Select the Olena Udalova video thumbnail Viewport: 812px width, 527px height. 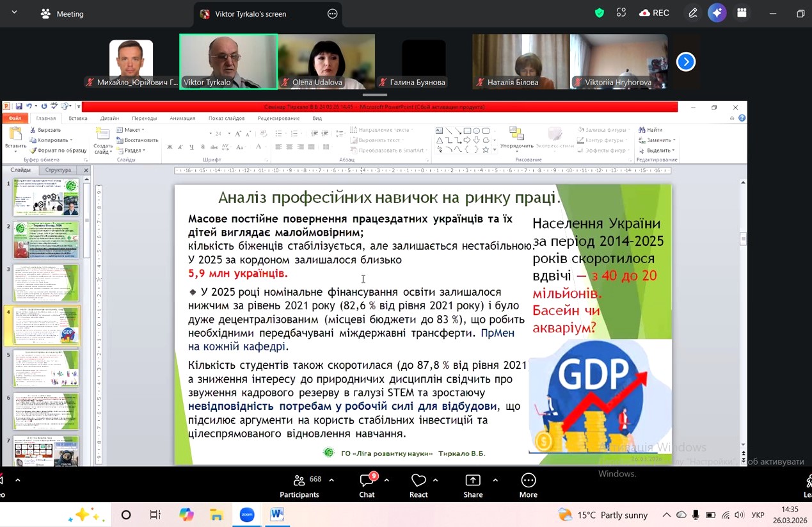pos(326,61)
